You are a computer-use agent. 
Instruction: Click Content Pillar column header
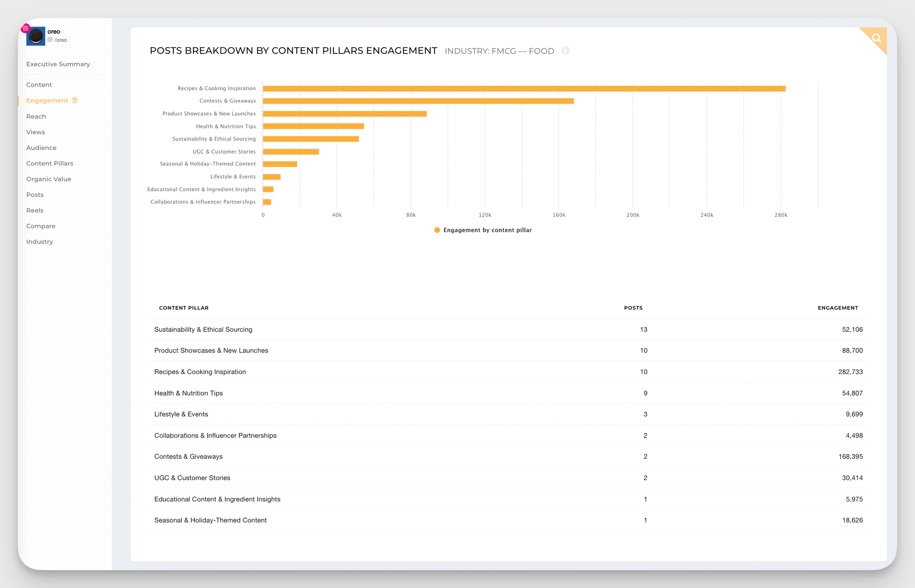click(x=183, y=308)
